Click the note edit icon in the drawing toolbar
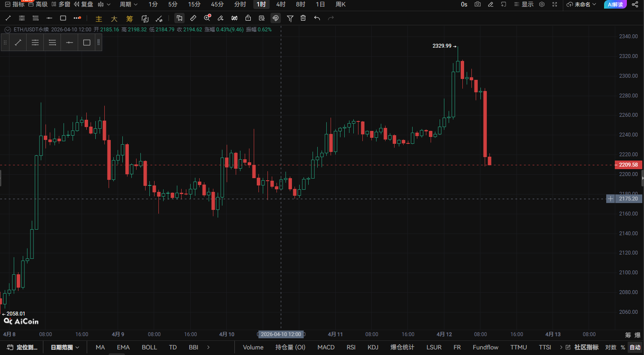The image size is (644, 355). click(x=262, y=18)
